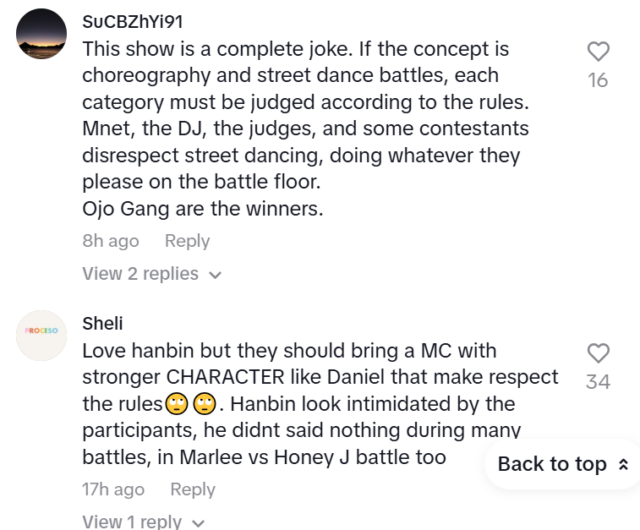
Task: Click the 8h ago timestamp
Action: (110, 241)
